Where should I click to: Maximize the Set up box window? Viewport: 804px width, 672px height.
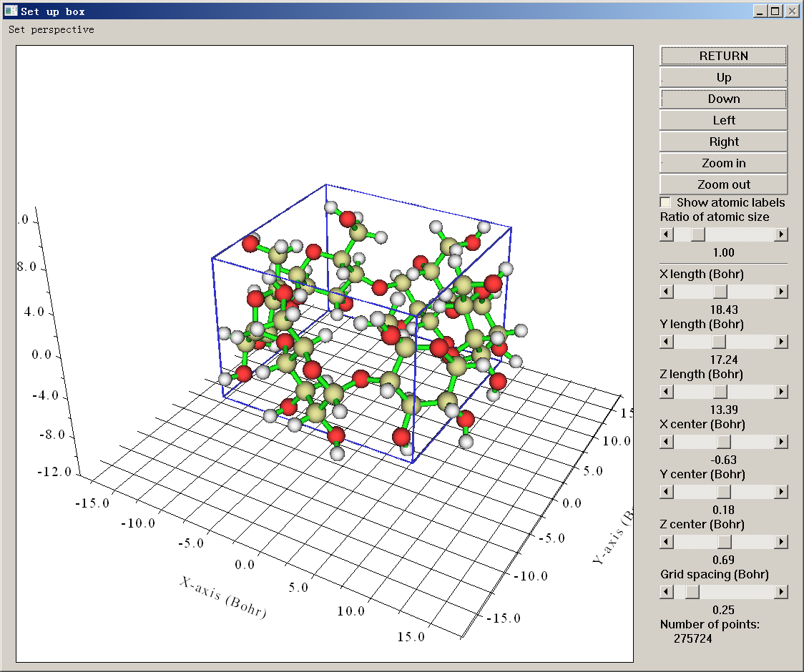[775, 11]
